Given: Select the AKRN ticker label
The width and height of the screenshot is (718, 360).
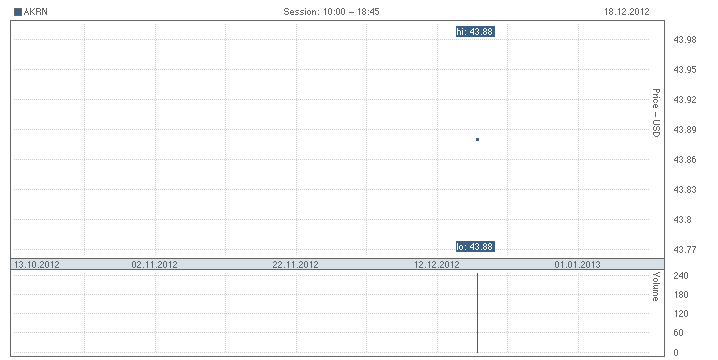Looking at the screenshot, I should pyautogui.click(x=35, y=12).
